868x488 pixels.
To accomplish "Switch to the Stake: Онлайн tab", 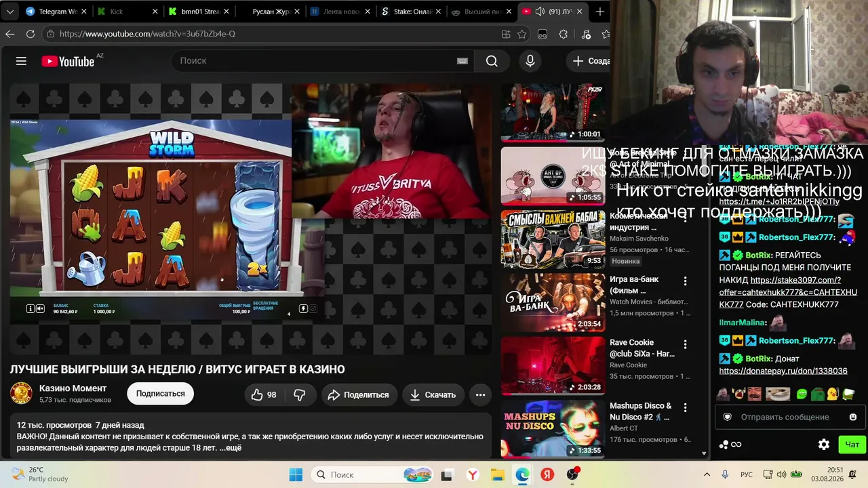I will pyautogui.click(x=410, y=12).
